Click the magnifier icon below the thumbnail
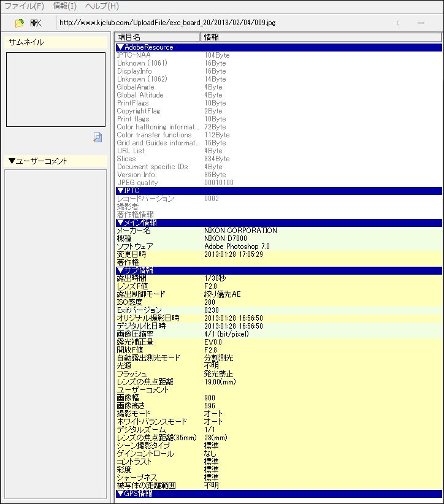Image resolution: width=444 pixels, height=504 pixels. tap(98, 137)
